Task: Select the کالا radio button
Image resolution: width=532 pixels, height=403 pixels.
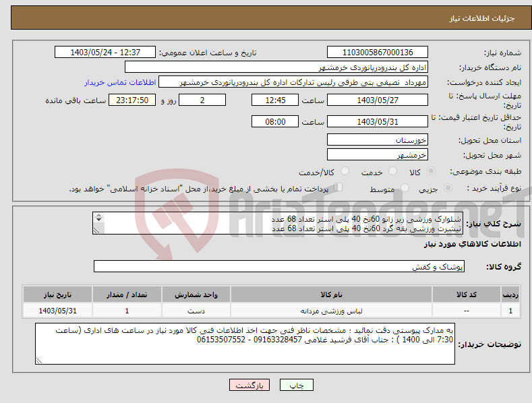Action: click(x=432, y=171)
